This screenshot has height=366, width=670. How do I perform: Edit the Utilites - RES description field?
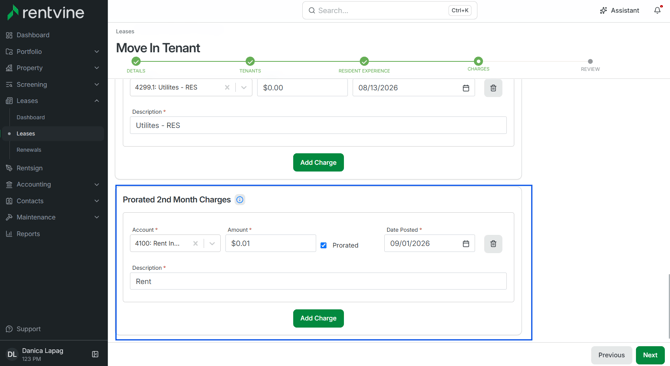[318, 125]
